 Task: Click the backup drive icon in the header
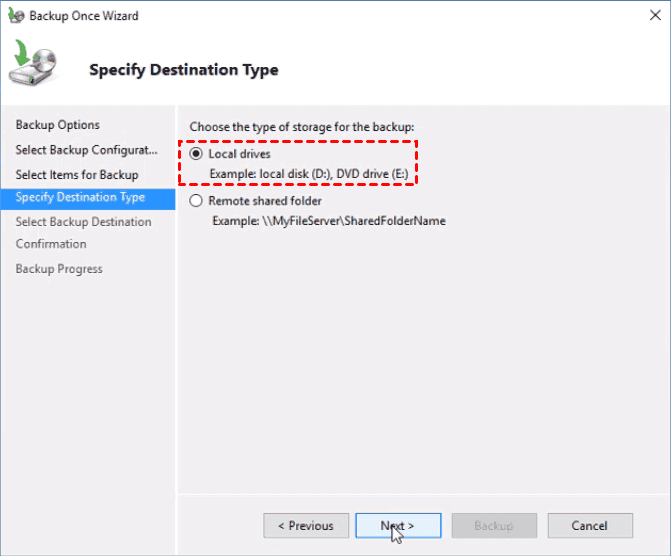point(34,66)
